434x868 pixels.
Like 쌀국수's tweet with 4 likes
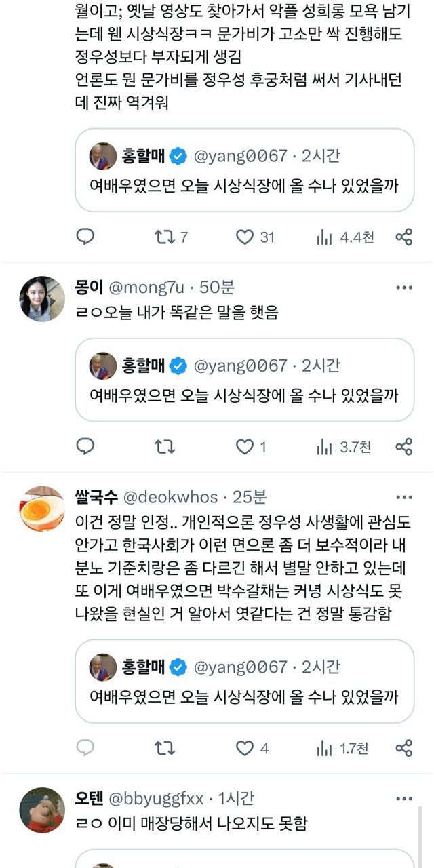pyautogui.click(x=244, y=748)
